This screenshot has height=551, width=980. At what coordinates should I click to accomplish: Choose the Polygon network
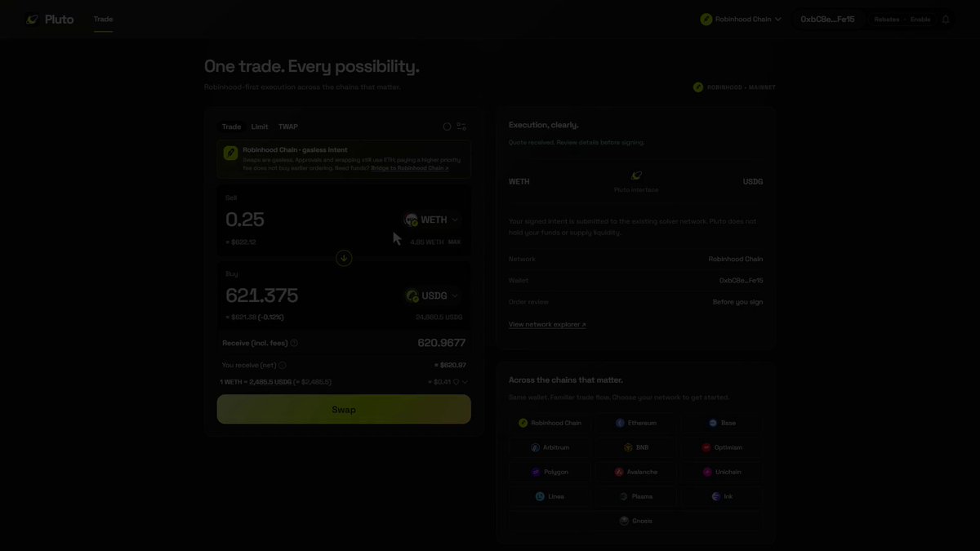(x=550, y=472)
